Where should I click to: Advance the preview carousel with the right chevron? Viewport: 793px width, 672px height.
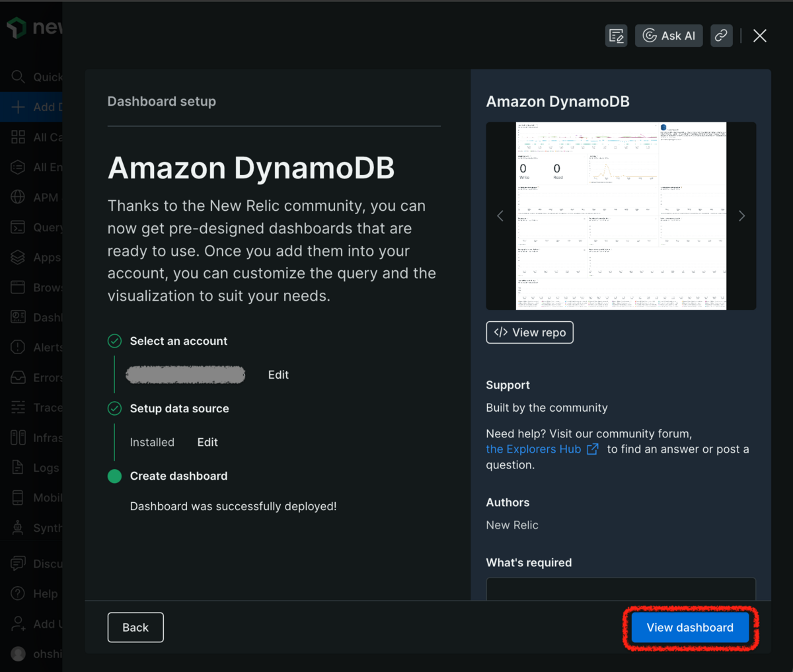coord(741,215)
